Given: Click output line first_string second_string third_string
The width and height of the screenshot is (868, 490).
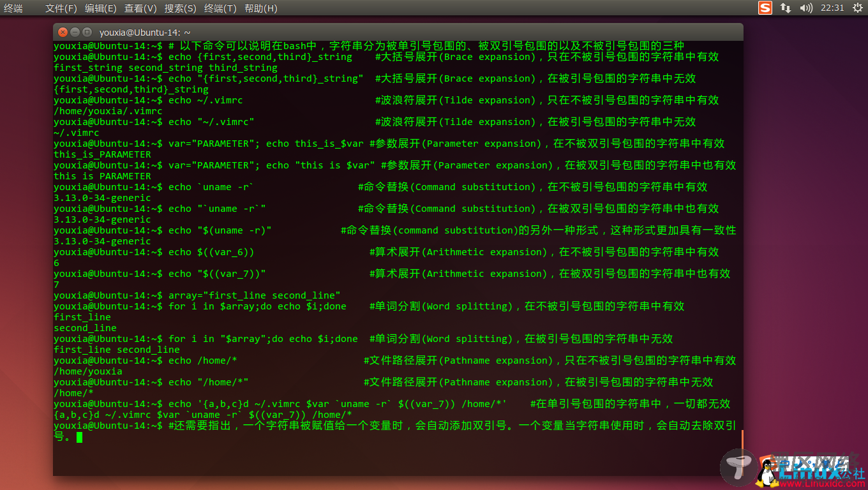Looking at the screenshot, I should [165, 68].
